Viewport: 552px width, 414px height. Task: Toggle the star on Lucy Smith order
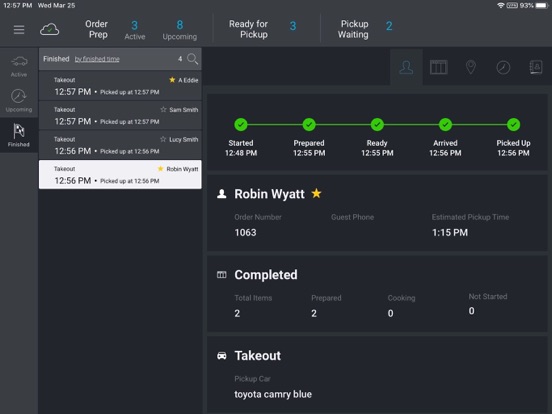pos(163,139)
